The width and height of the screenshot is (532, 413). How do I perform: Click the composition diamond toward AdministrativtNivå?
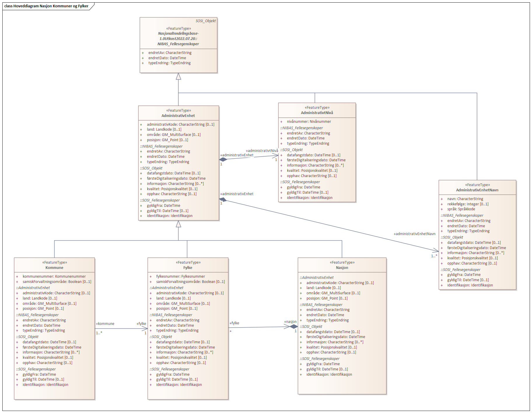click(x=223, y=159)
